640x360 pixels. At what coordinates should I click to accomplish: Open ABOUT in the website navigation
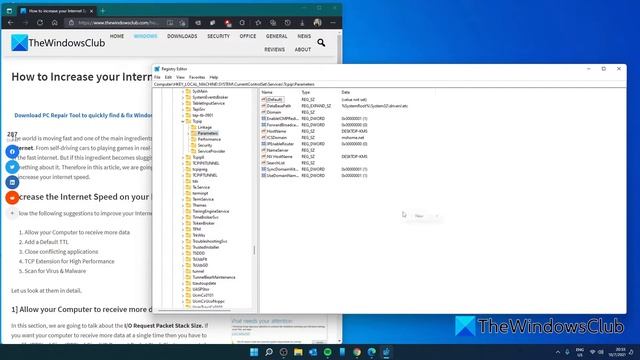click(302, 49)
